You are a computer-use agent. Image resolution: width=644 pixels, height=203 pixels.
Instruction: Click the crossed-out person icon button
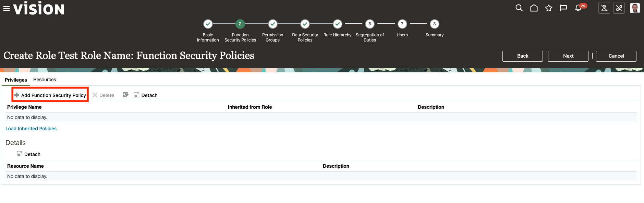604,8
